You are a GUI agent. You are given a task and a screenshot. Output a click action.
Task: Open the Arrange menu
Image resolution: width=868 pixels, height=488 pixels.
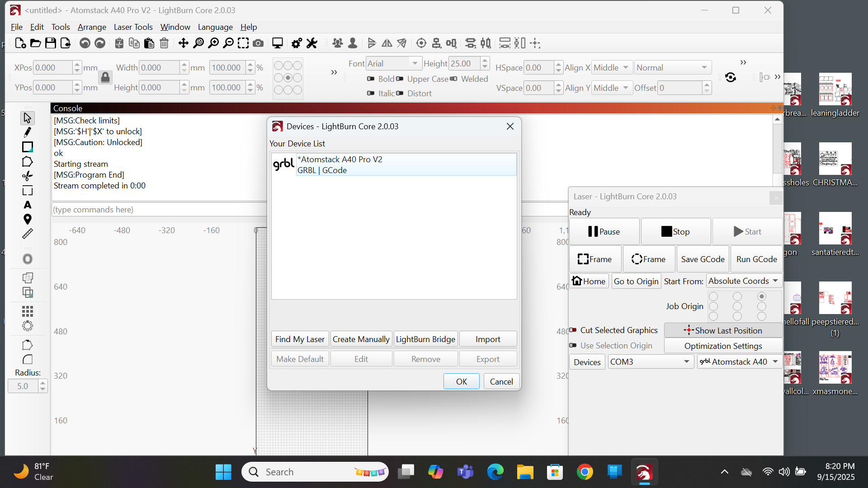[92, 27]
